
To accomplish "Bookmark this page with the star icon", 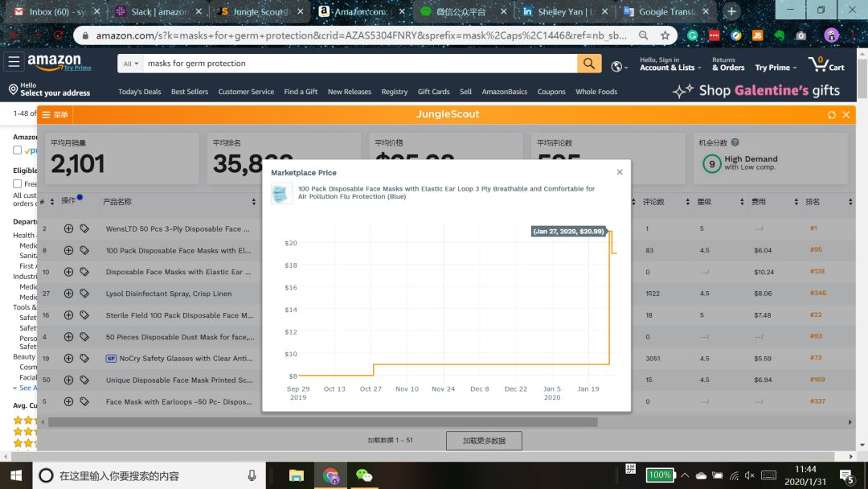I will coord(665,35).
